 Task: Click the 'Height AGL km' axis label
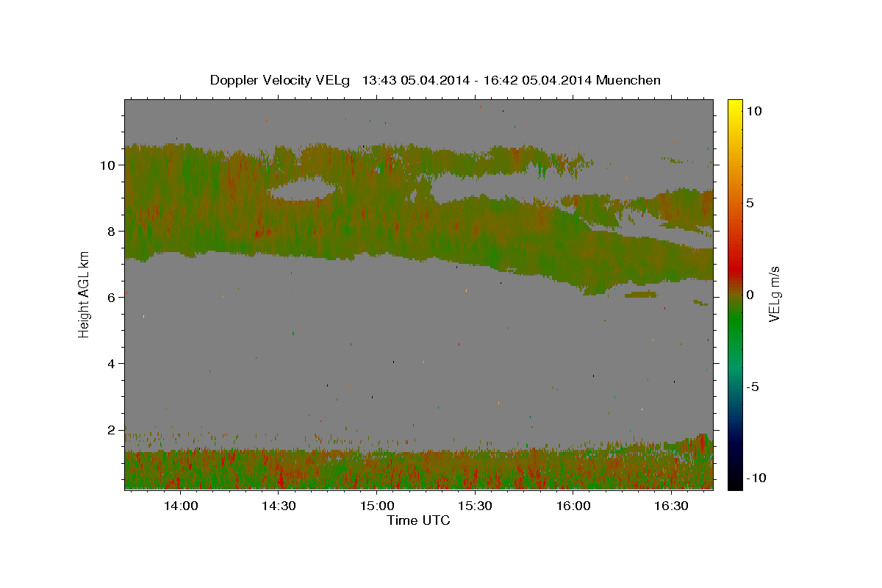click(85, 294)
